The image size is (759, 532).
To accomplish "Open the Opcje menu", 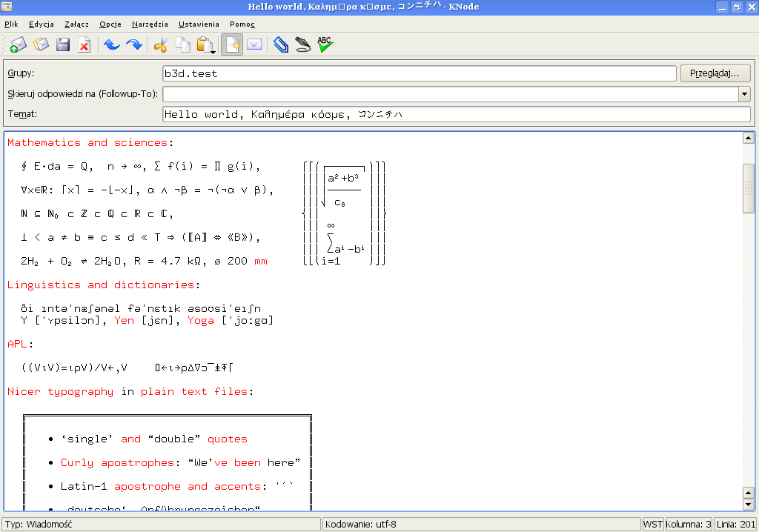I will (110, 24).
